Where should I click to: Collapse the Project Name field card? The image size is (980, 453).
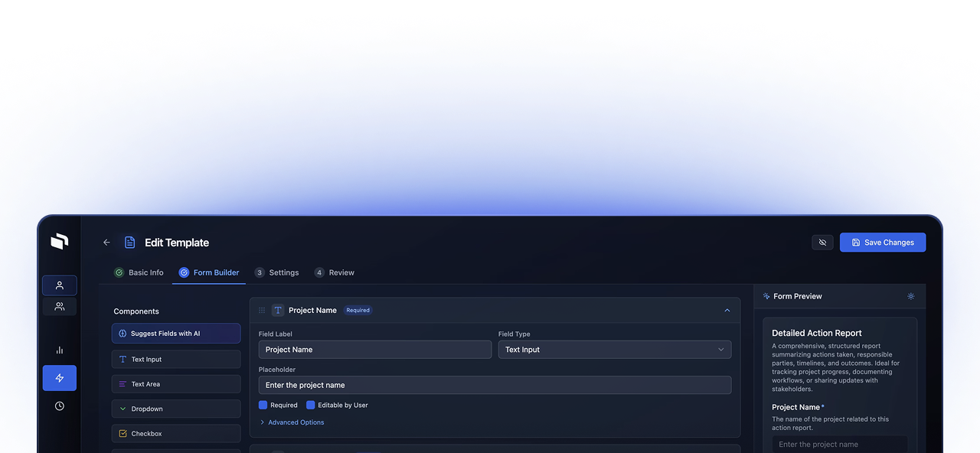coord(727,311)
